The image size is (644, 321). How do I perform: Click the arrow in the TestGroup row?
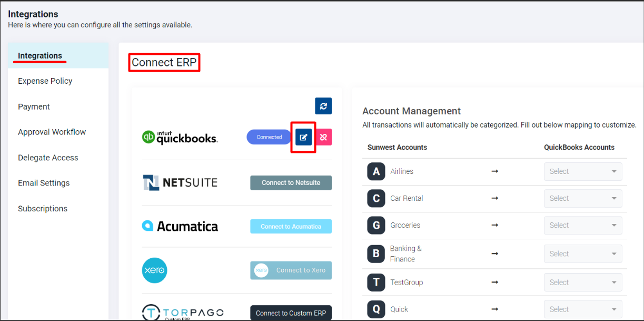(494, 282)
